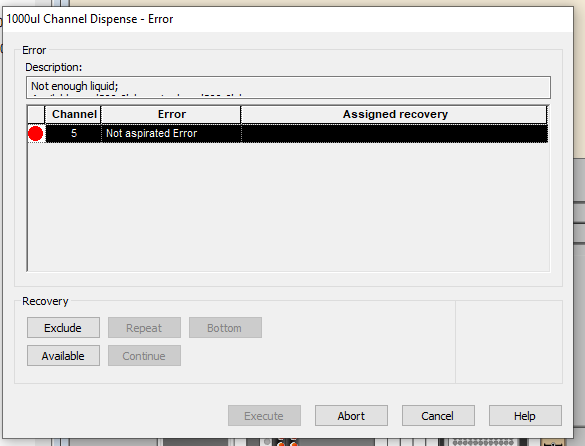Click the disabled Bottom recovery button
This screenshot has height=446, width=585.
click(225, 328)
